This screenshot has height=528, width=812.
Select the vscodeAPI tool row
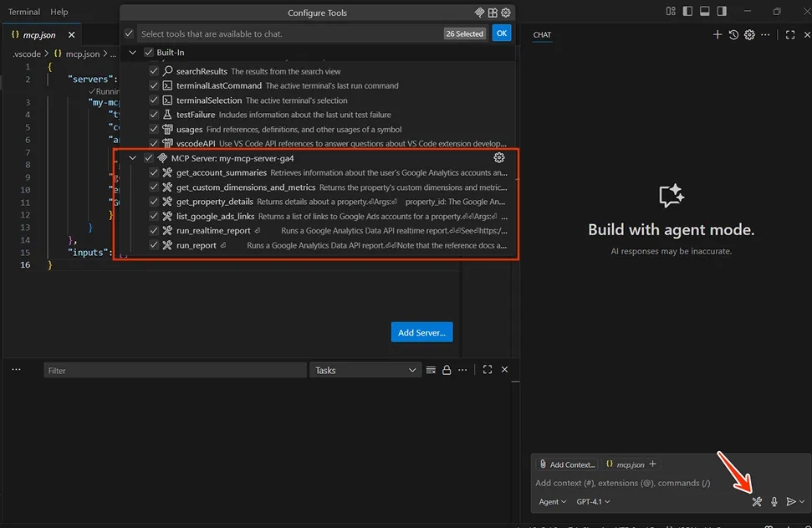(318, 144)
